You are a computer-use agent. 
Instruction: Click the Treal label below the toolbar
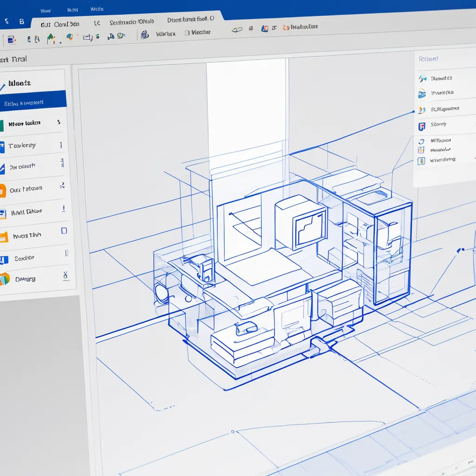click(x=19, y=59)
